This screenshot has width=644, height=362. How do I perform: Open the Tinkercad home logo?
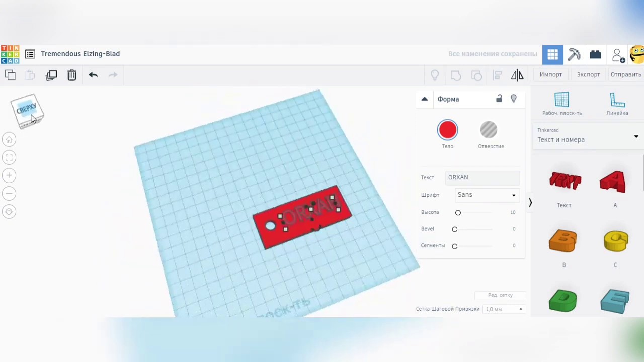coord(10,54)
